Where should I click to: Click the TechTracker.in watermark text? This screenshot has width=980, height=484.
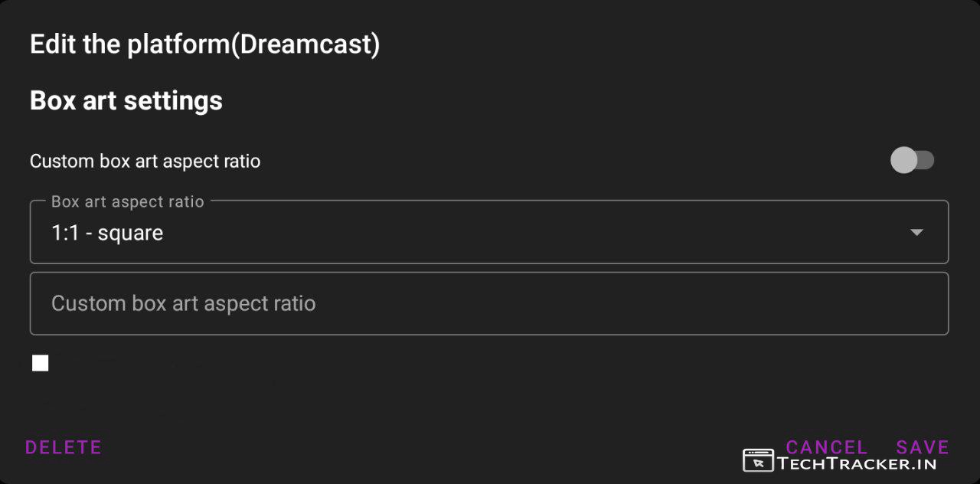pyautogui.click(x=856, y=463)
